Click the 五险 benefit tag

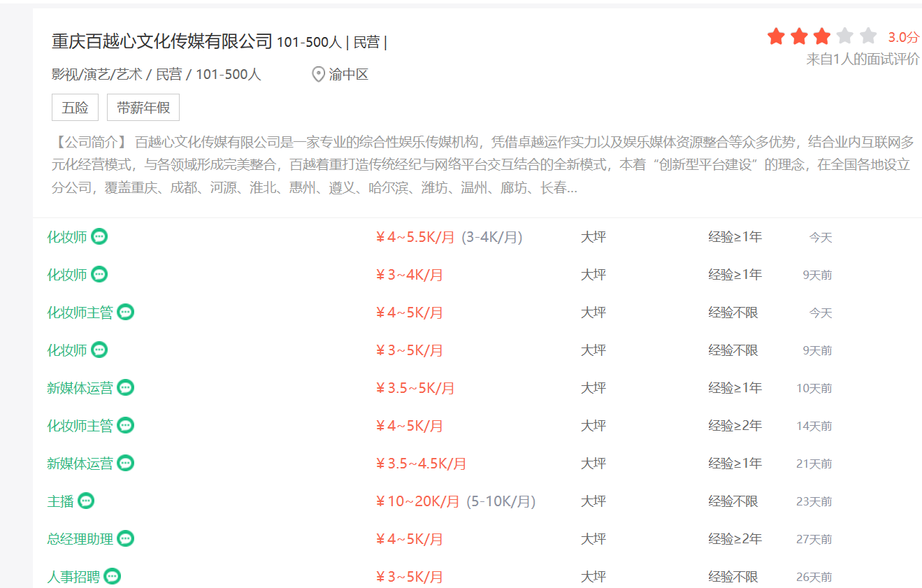pyautogui.click(x=75, y=108)
